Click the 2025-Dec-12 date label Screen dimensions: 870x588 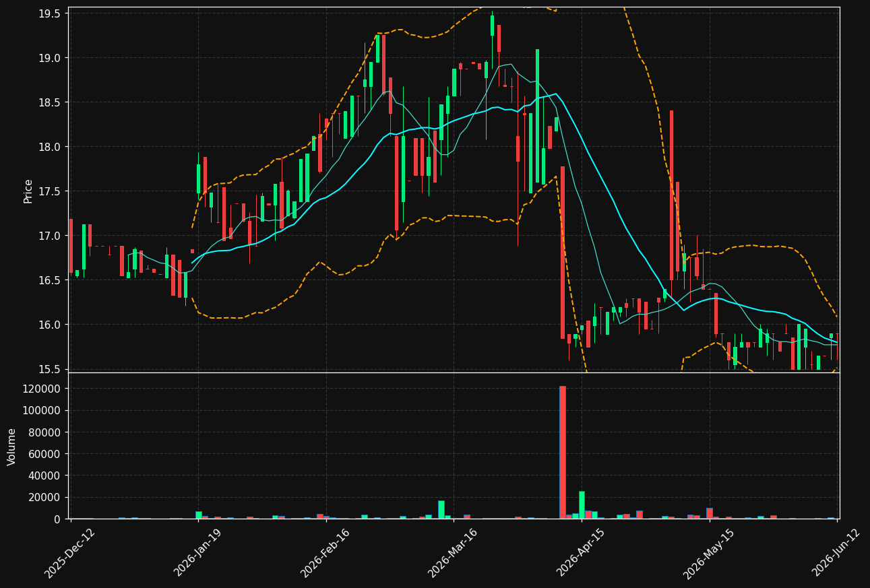(69, 553)
